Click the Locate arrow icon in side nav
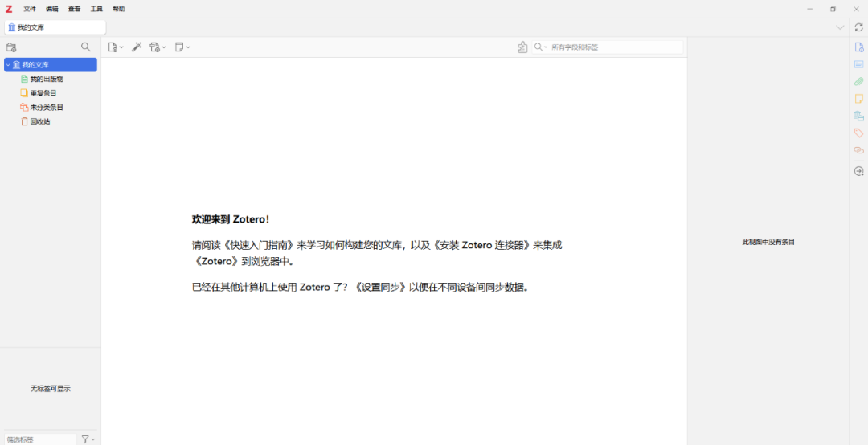Screen dimensions: 868x445 [x=858, y=171]
